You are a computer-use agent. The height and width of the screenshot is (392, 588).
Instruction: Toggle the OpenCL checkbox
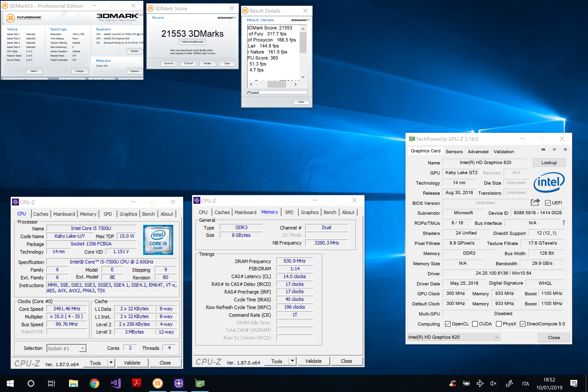point(448,324)
